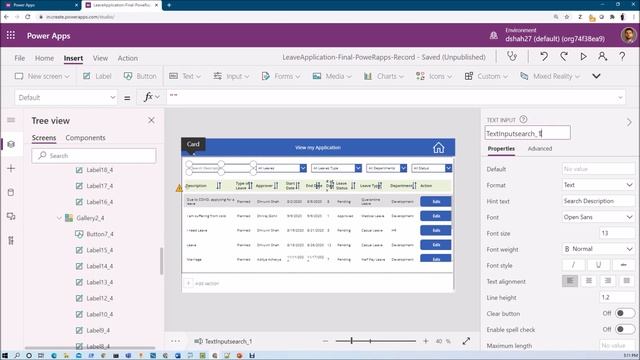This screenshot has height=360, width=640.
Task: Open the File menu
Action: pos(20,58)
